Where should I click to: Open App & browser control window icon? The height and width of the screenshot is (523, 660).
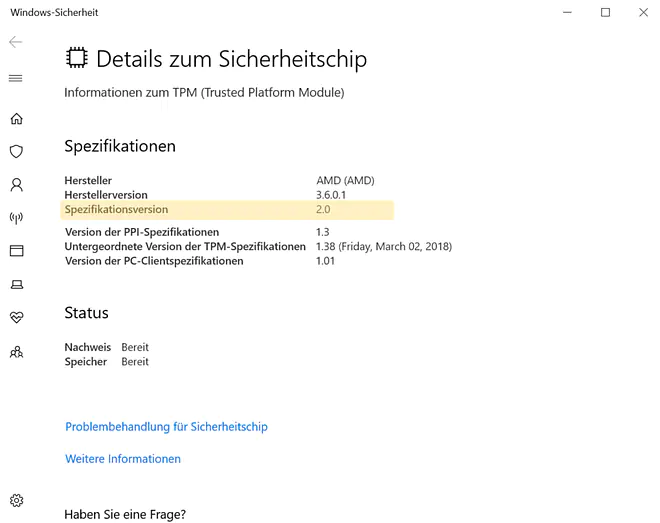16,251
